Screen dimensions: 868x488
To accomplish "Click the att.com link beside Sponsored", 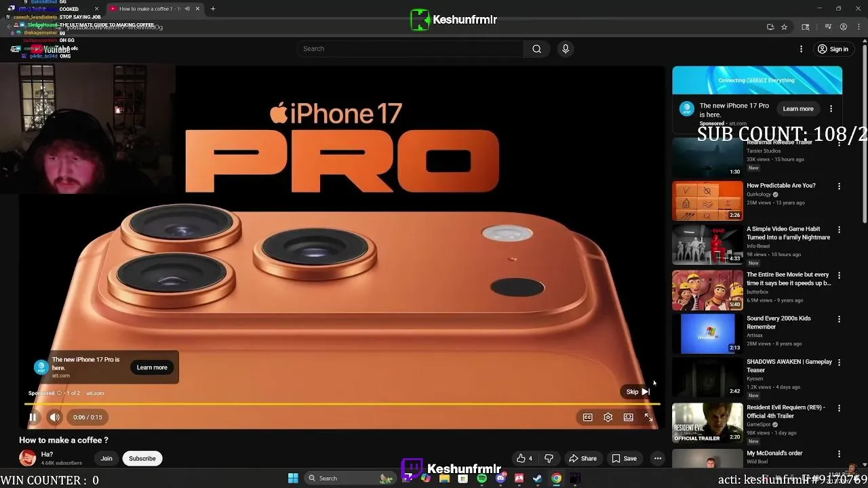I will pyautogui.click(x=95, y=393).
